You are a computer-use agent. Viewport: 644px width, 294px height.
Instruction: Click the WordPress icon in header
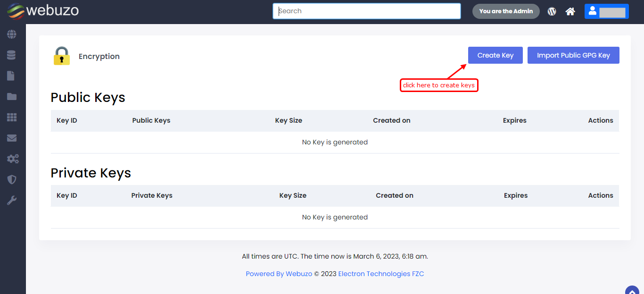pyautogui.click(x=552, y=11)
